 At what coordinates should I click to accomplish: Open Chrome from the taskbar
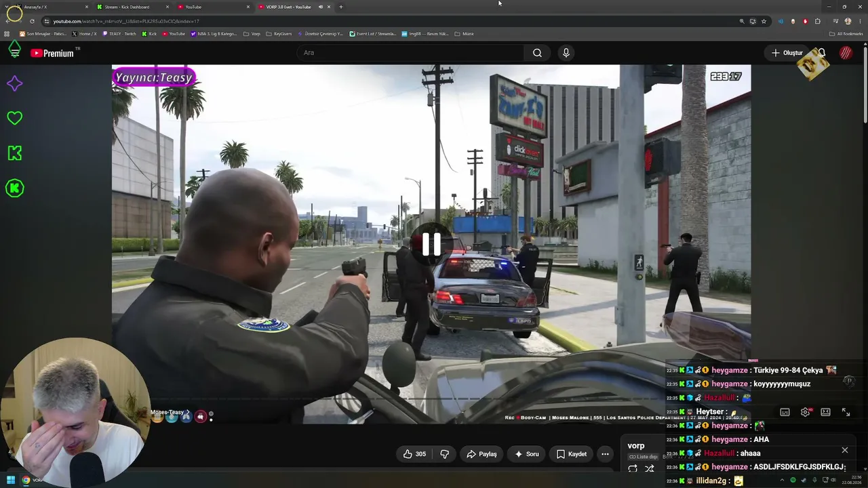(x=26, y=481)
